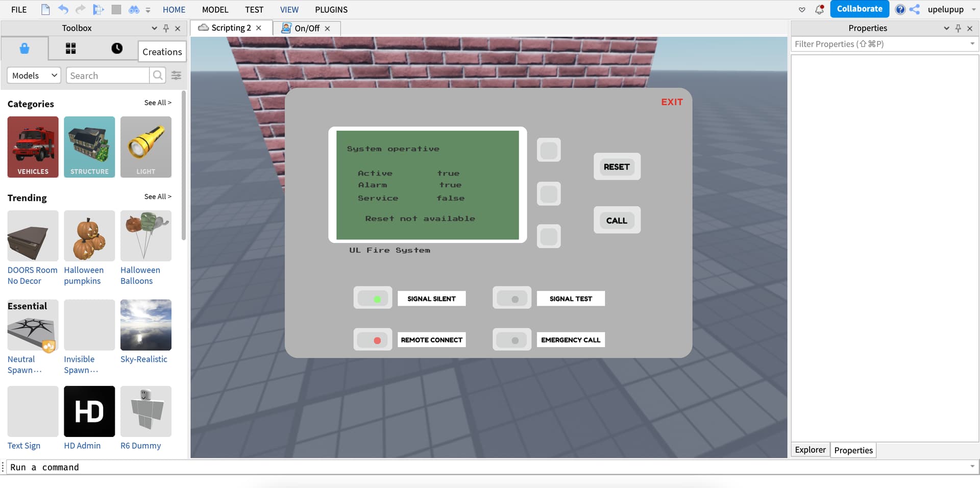980x488 pixels.
Task: Open the MODEL ribbon tab
Action: [215, 10]
